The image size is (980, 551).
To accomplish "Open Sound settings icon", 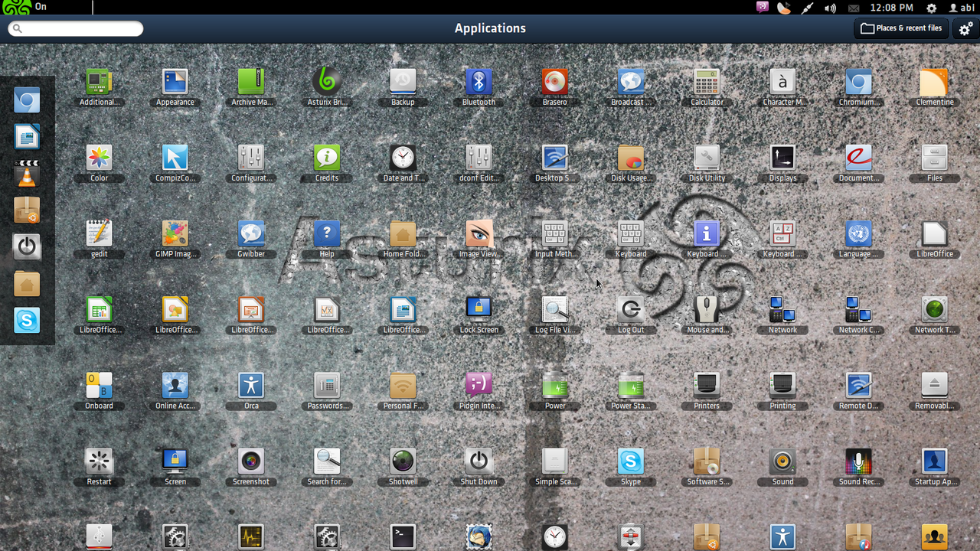I will point(782,461).
